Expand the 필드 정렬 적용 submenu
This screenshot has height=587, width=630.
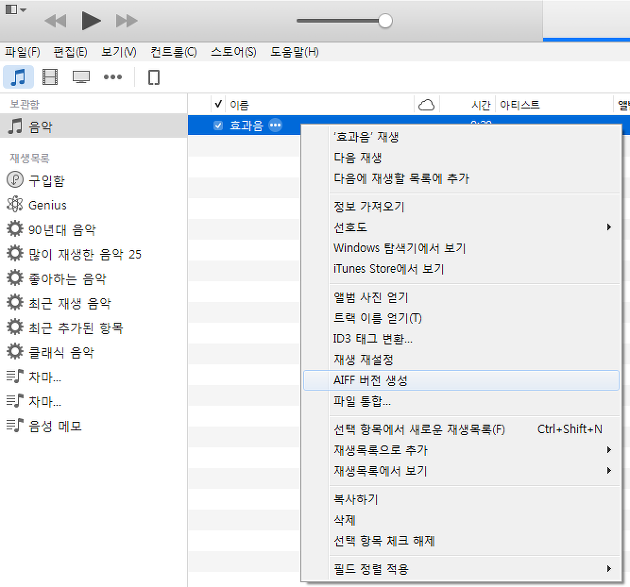[x=461, y=569]
